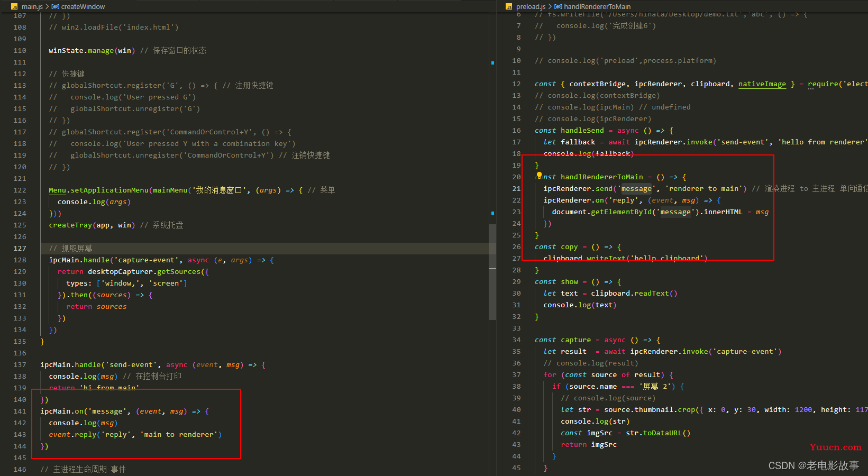Viewport: 868px width, 476px height.
Task: Click handlRendererToMain declaration on line 20
Action: (x=602, y=177)
